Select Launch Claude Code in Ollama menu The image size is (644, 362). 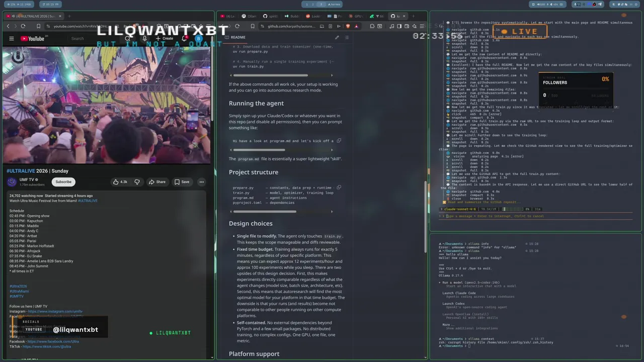[x=459, y=293]
